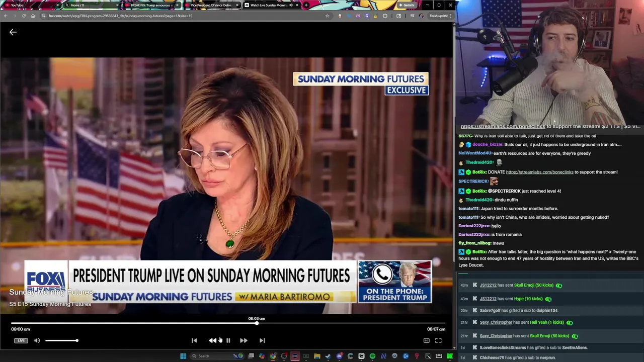Image resolution: width=644 pixels, height=362 pixels.
Task: Open the BREAKING: Trump announces tab
Action: pos(150,5)
